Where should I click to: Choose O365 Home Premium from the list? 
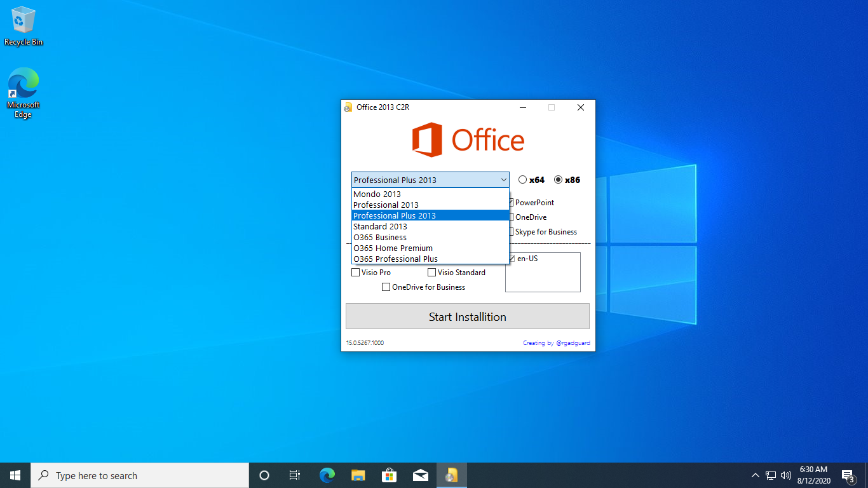coord(430,248)
